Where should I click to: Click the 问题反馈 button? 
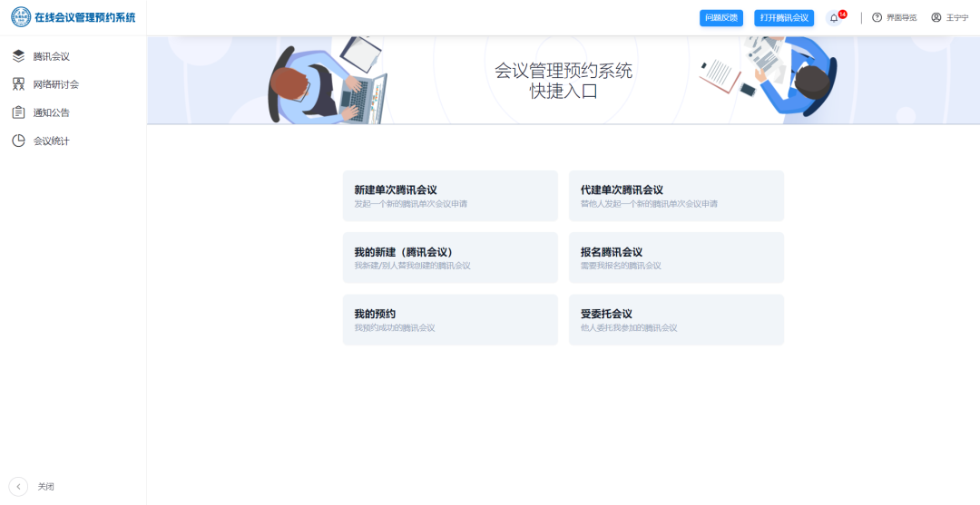click(x=721, y=18)
